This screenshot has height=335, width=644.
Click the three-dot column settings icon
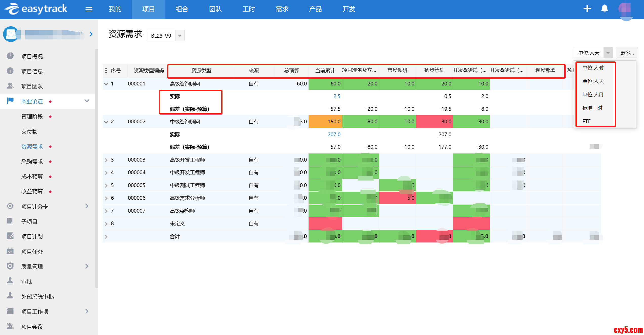pyautogui.click(x=106, y=71)
